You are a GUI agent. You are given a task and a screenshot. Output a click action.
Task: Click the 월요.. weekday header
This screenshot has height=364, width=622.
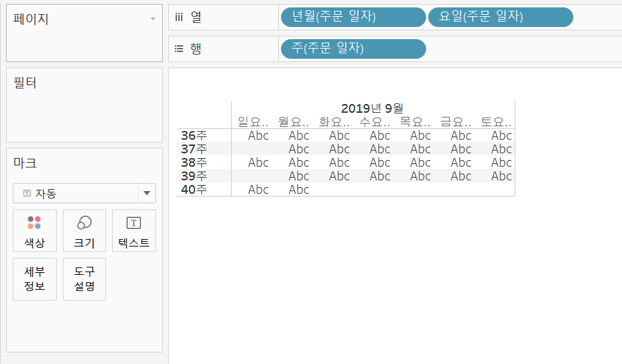pyautogui.click(x=294, y=122)
